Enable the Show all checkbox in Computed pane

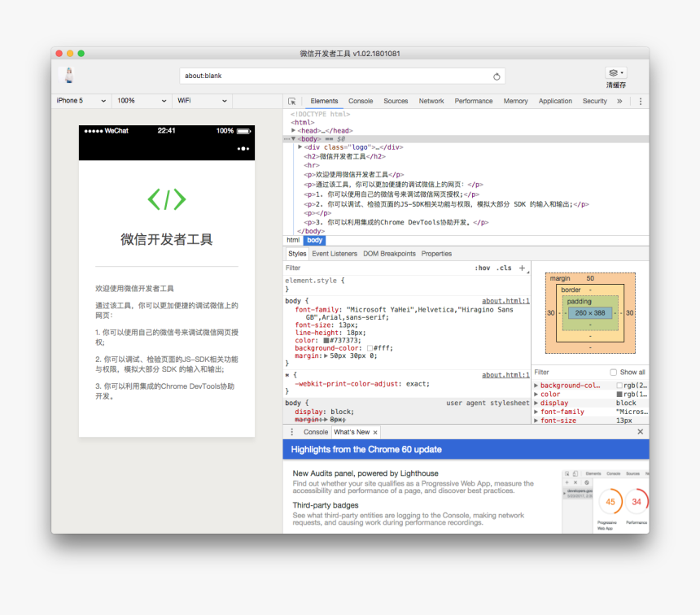tap(615, 372)
